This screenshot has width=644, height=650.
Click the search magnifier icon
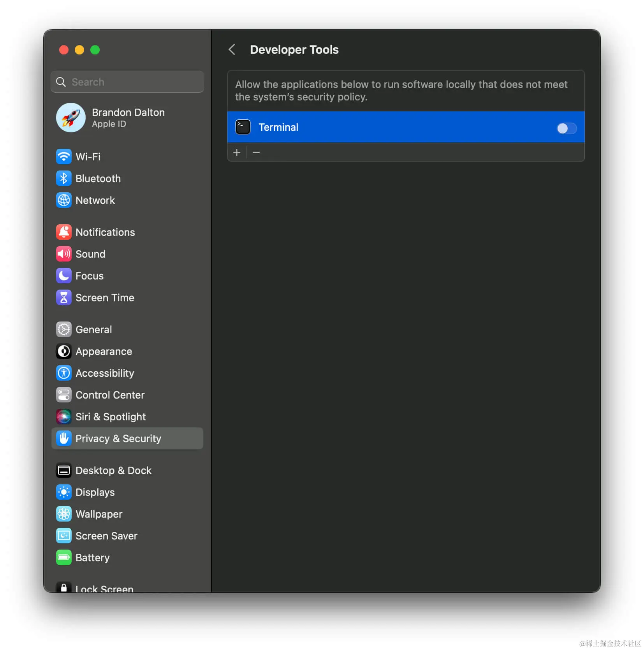point(61,82)
